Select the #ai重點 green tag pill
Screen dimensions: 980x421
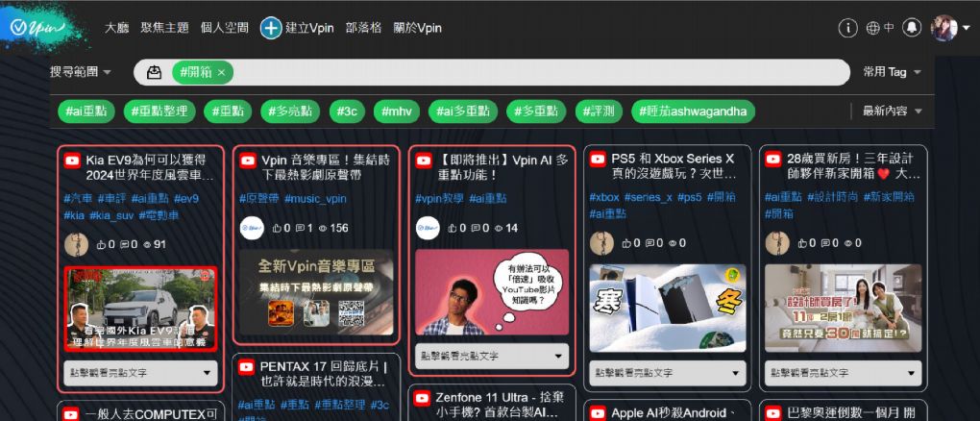86,111
